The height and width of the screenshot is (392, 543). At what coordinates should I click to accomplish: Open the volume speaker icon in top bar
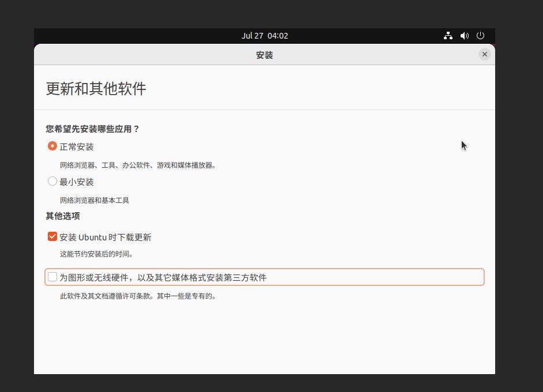coord(465,36)
